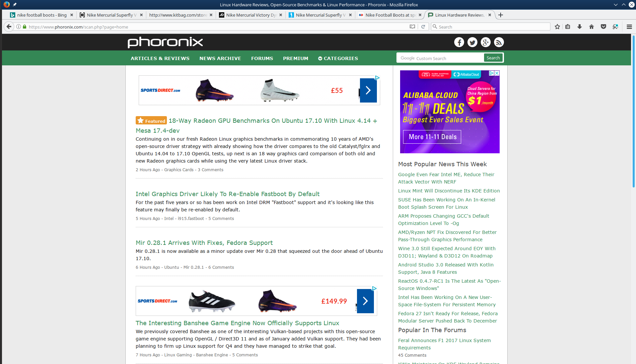Reload the current page
This screenshot has width=636, height=364.
tap(423, 27)
